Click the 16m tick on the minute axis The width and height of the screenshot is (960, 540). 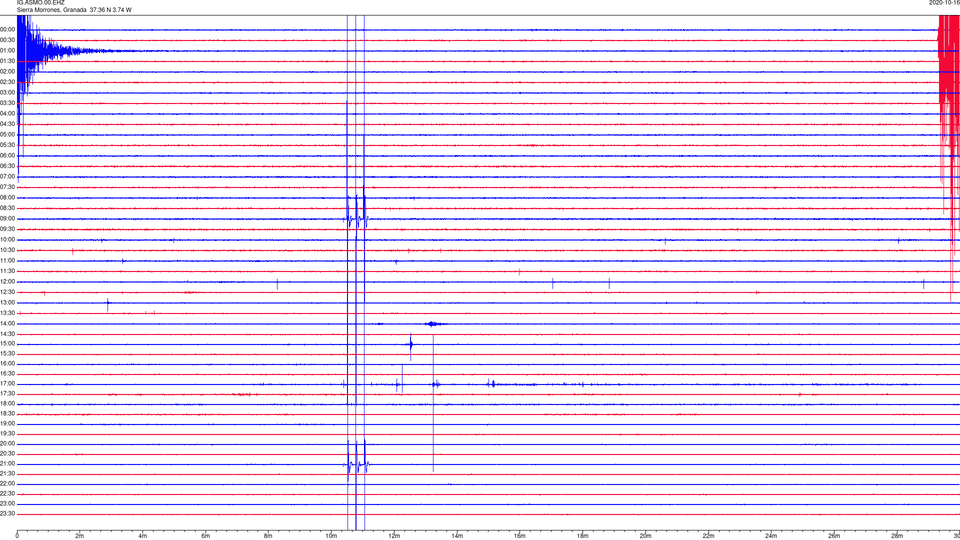pyautogui.click(x=520, y=536)
